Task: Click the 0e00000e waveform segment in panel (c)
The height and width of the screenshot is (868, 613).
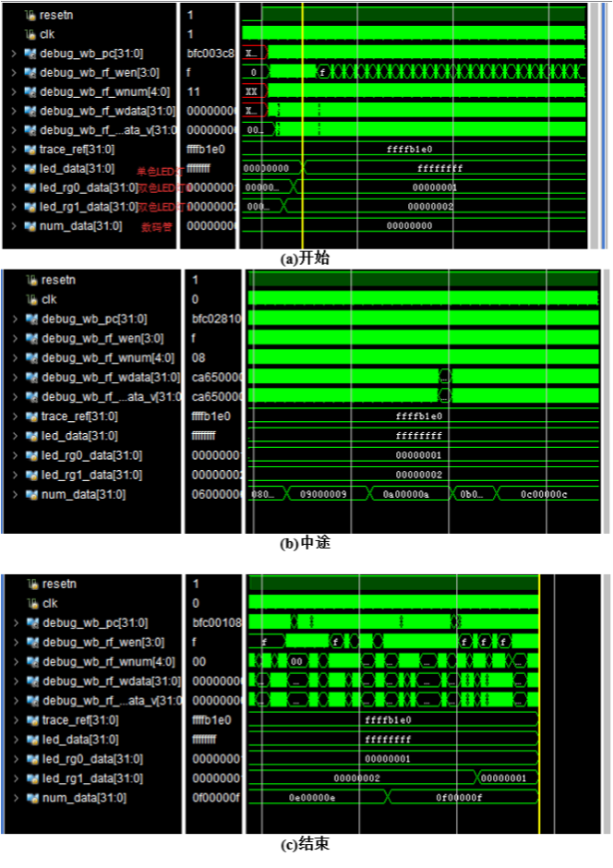Action: pos(312,797)
